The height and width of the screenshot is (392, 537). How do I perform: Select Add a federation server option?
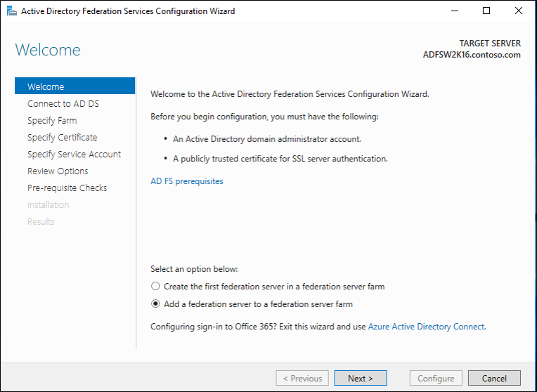[x=155, y=304]
